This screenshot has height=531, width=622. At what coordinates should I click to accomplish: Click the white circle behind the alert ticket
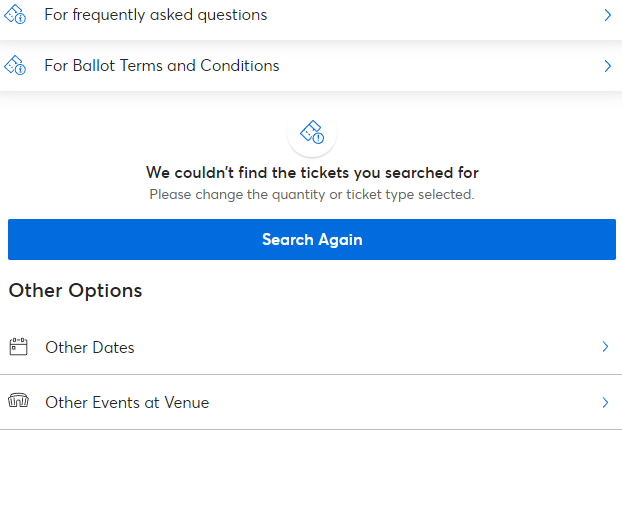pos(312,132)
